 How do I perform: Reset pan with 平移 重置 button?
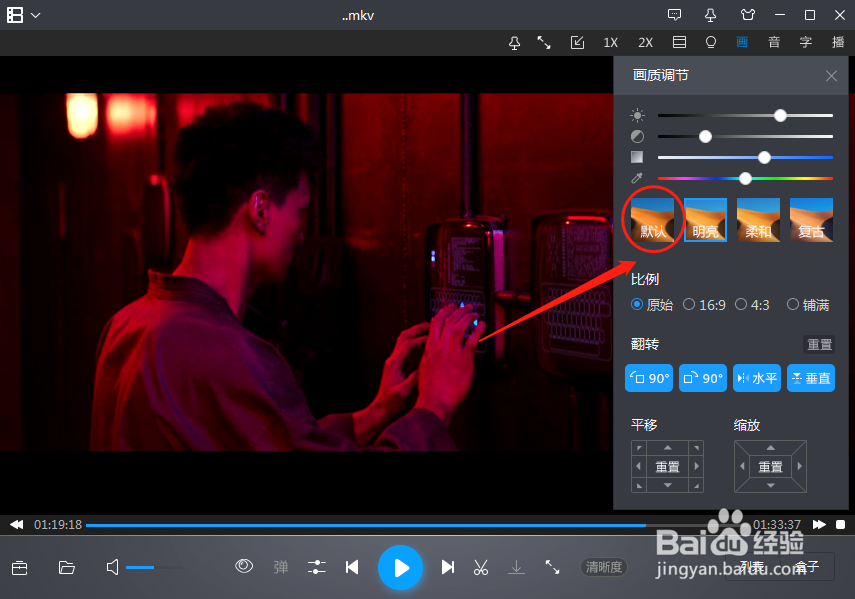tap(667, 467)
